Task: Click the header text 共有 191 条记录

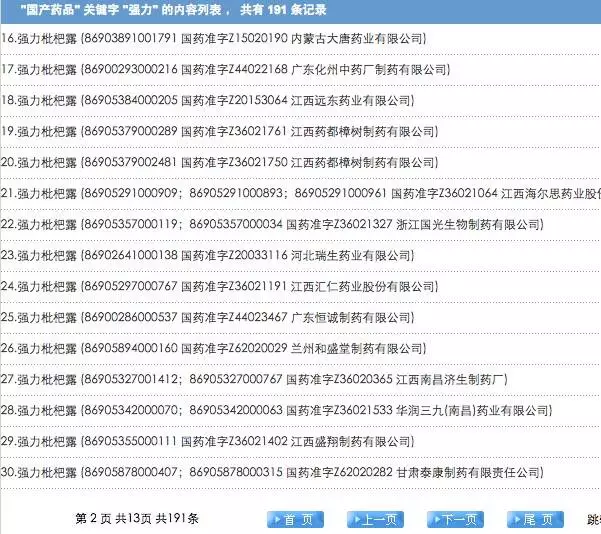Action: pos(283,10)
